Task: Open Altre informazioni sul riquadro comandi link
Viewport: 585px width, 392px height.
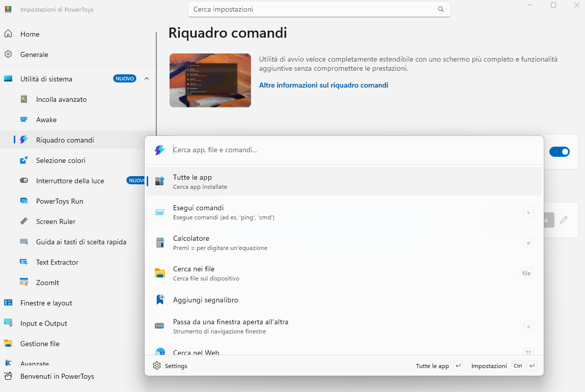Action: click(323, 85)
